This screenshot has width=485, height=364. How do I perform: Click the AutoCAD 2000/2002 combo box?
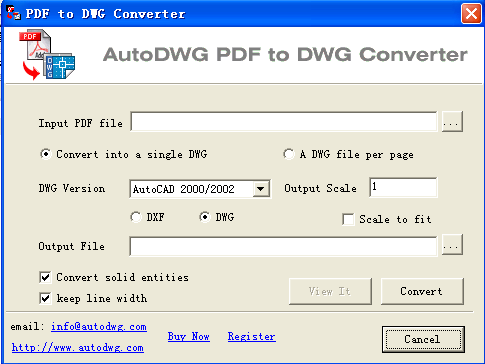click(200, 189)
